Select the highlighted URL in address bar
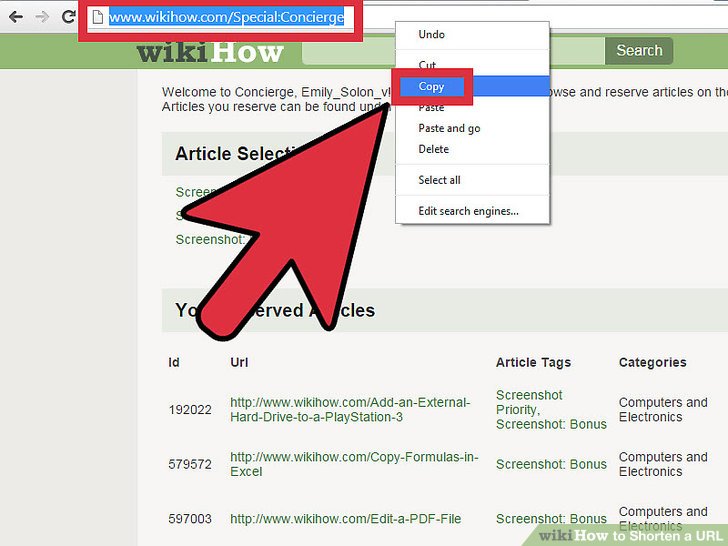The height and width of the screenshot is (546, 728). click(x=226, y=17)
